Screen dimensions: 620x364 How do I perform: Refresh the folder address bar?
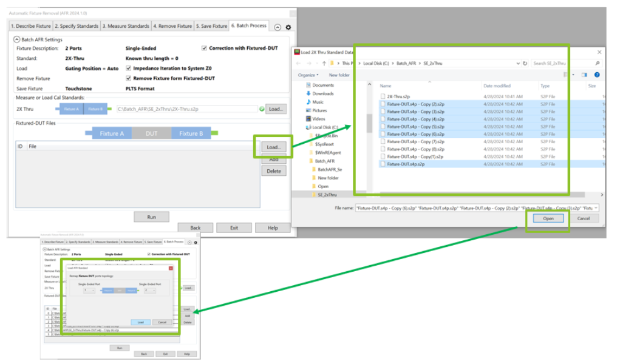click(524, 63)
